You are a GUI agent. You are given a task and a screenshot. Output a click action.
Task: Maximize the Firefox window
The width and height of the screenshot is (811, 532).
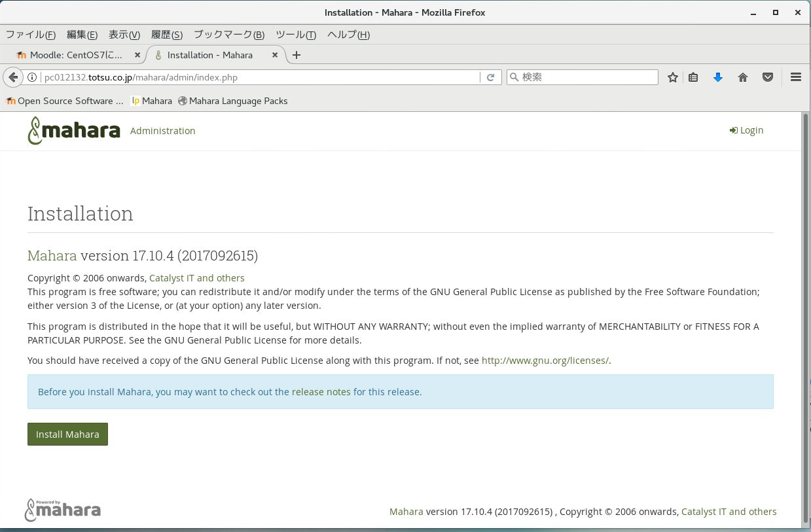tap(776, 12)
